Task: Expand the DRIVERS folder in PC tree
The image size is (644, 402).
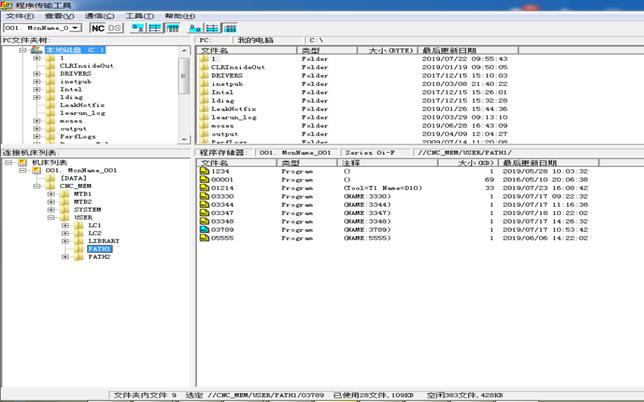Action: 37,74
